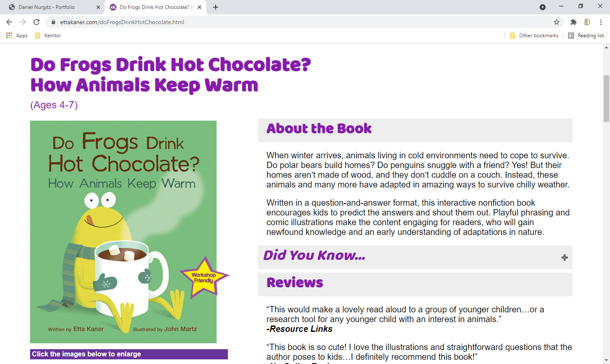
Task: Click the Workshop Friendly star badge
Action: pos(204,278)
